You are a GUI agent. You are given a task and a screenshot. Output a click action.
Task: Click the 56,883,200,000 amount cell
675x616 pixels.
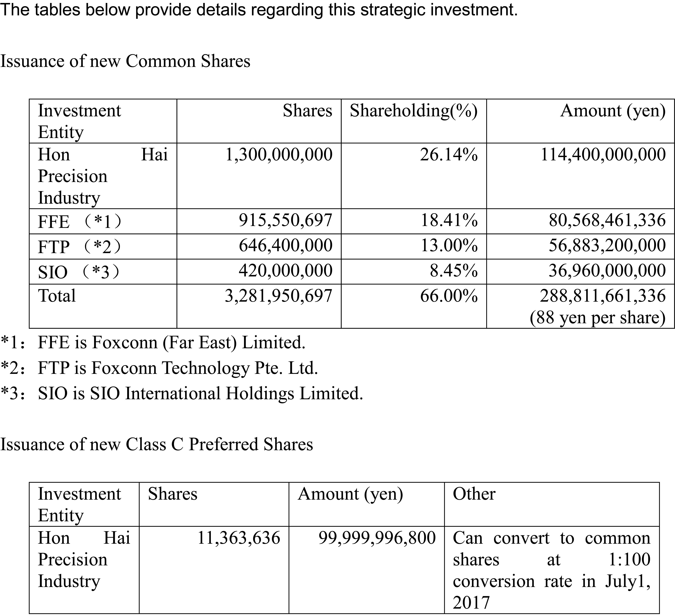[607, 245]
